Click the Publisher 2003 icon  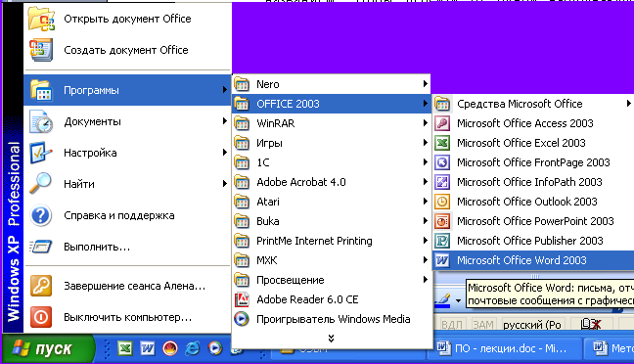442,241
